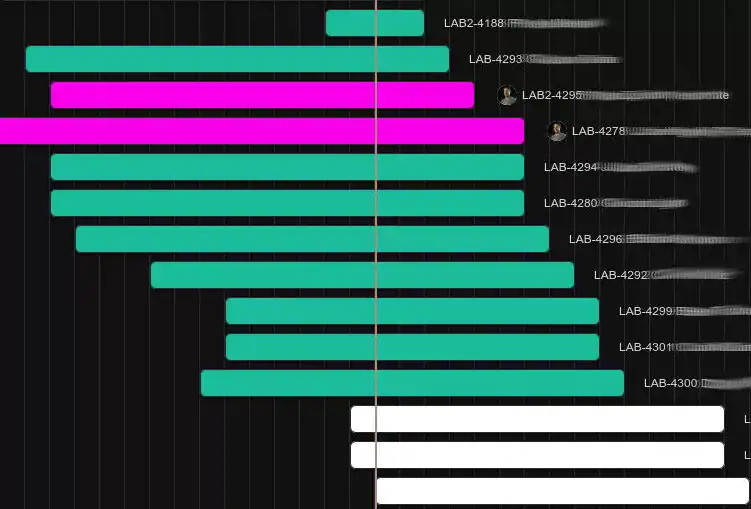Click the assignee avatar beside LAB2-4295
This screenshot has width=751, height=509.
507,95
